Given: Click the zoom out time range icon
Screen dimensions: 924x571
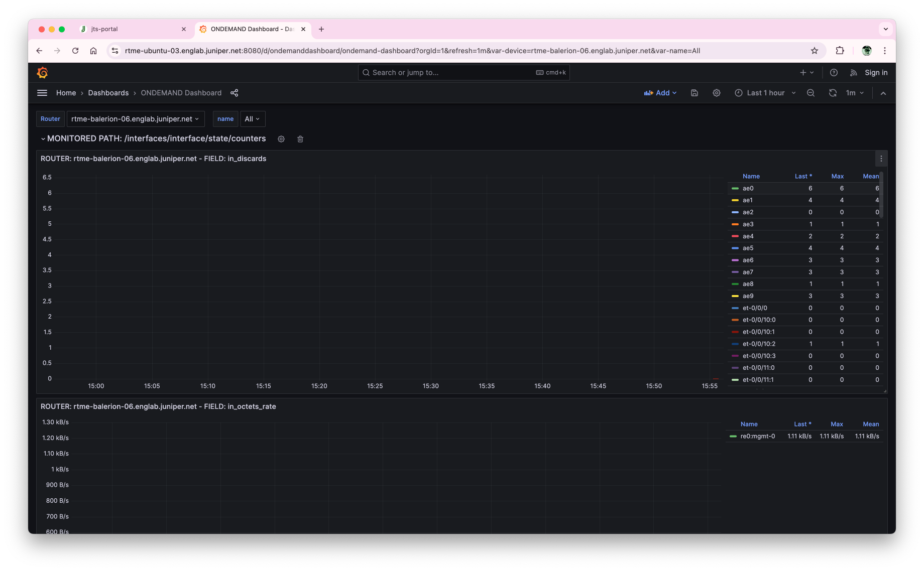Looking at the screenshot, I should coord(811,93).
